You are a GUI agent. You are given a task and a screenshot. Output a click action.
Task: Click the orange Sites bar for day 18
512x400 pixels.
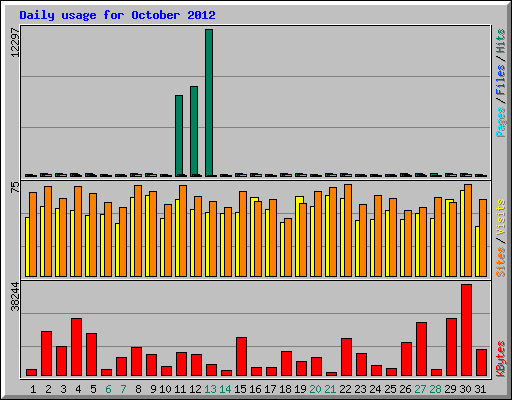[x=288, y=247]
